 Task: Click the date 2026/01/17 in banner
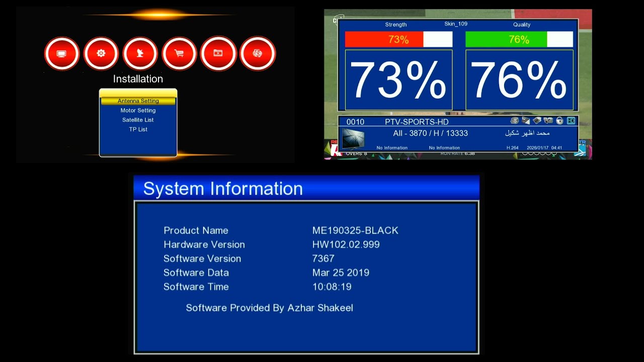(x=537, y=148)
